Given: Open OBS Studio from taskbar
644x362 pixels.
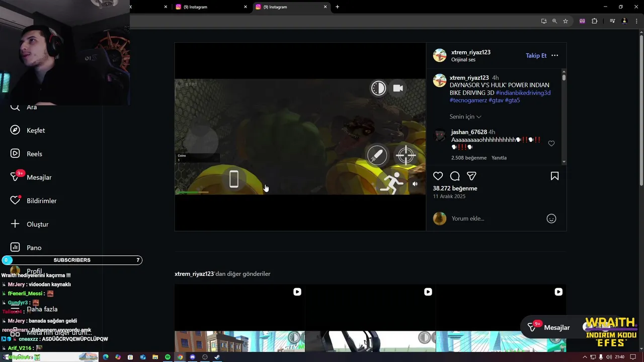Looking at the screenshot, I should pos(205,357).
